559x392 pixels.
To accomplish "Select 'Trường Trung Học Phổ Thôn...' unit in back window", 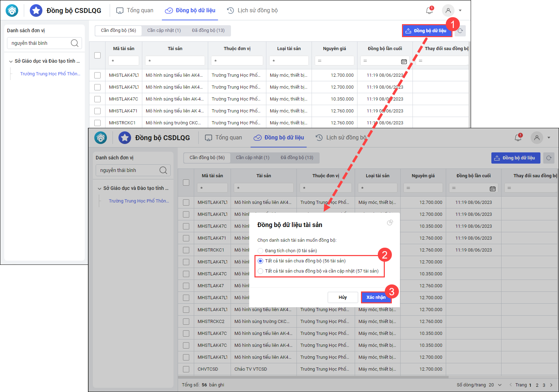I will click(x=50, y=74).
